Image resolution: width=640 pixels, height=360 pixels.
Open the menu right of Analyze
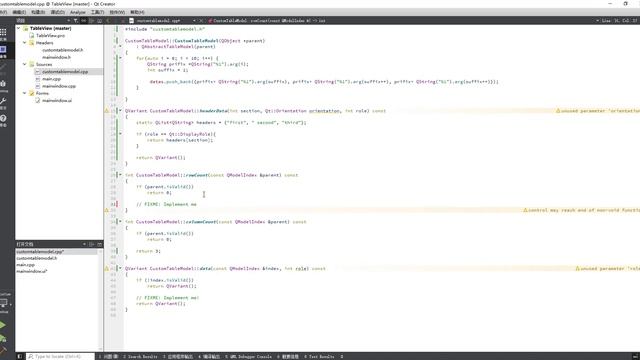click(97, 12)
